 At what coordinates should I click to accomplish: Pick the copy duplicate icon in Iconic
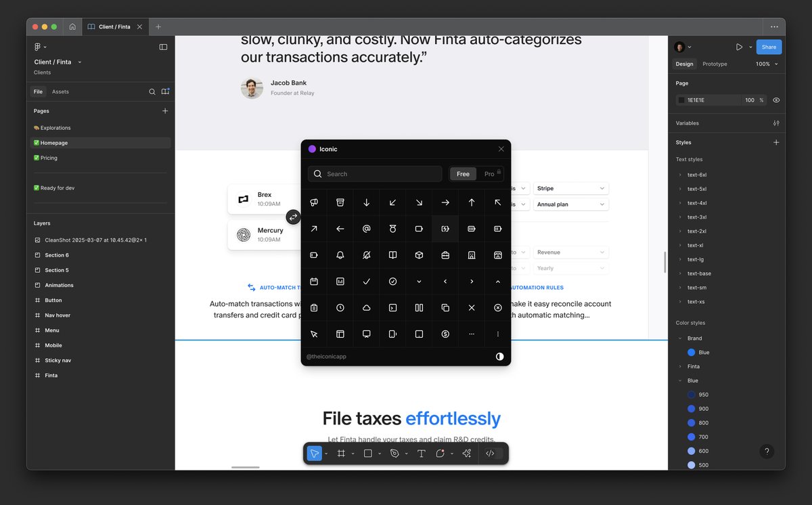(x=445, y=308)
